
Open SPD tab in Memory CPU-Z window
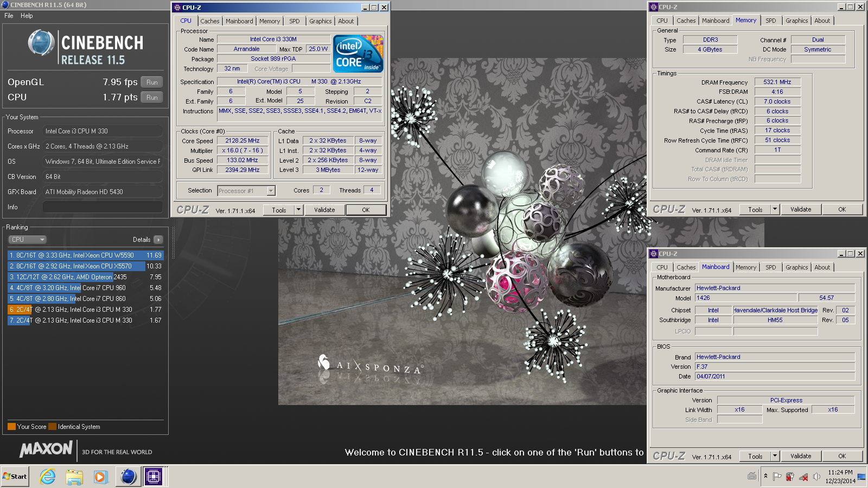(771, 21)
